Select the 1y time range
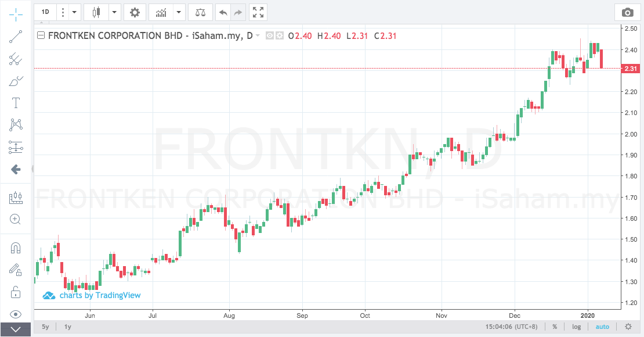Image resolution: width=644 pixels, height=337 pixels. tap(68, 327)
